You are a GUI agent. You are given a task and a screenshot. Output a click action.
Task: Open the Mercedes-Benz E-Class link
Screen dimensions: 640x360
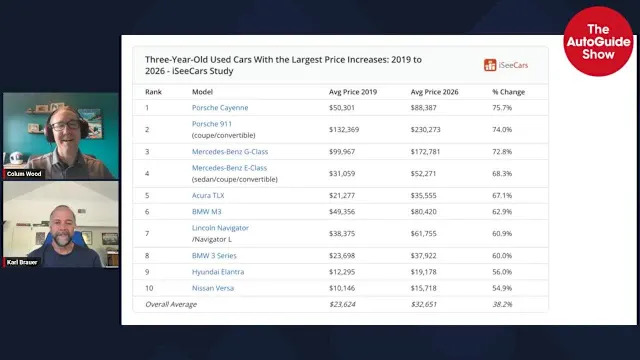[229, 168]
